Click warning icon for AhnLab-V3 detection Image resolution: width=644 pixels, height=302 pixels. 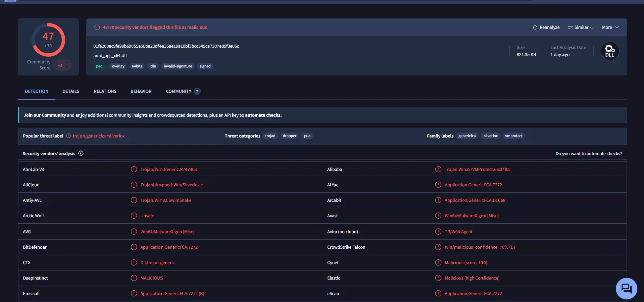pyautogui.click(x=134, y=169)
